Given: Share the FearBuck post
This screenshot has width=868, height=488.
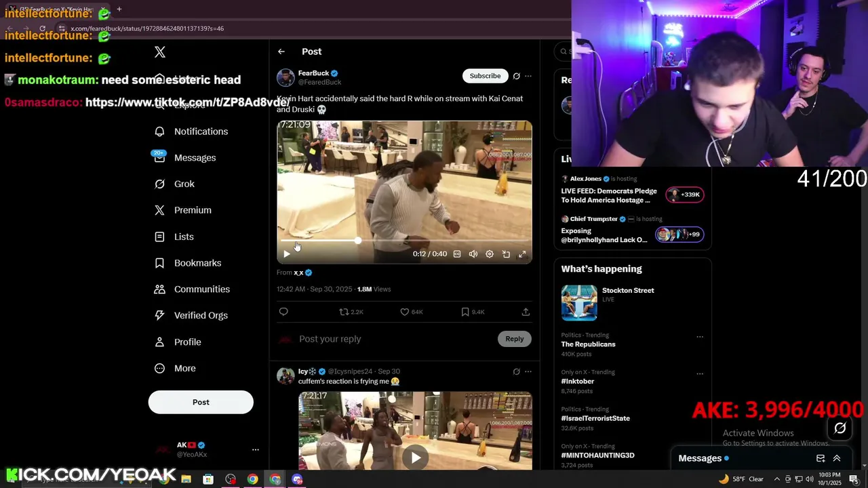Looking at the screenshot, I should click(x=526, y=312).
